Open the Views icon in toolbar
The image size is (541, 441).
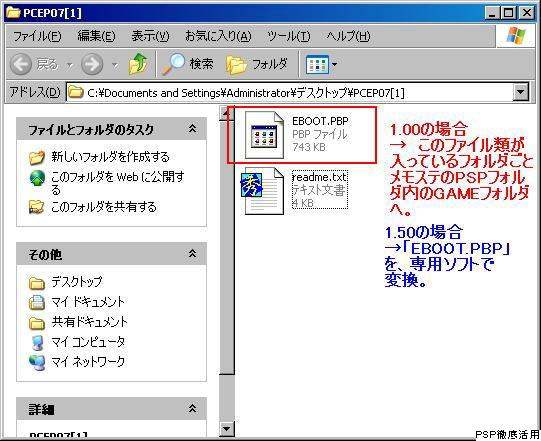(317, 65)
